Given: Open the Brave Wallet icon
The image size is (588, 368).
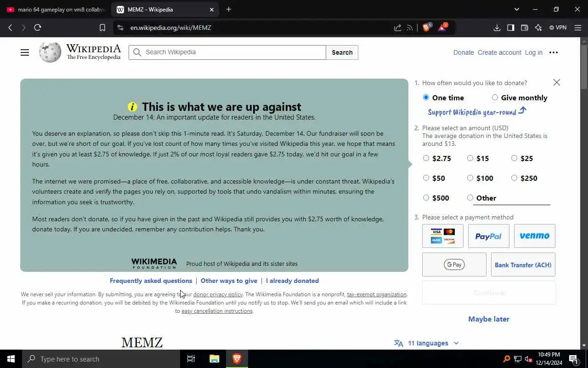Looking at the screenshot, I should (x=525, y=28).
